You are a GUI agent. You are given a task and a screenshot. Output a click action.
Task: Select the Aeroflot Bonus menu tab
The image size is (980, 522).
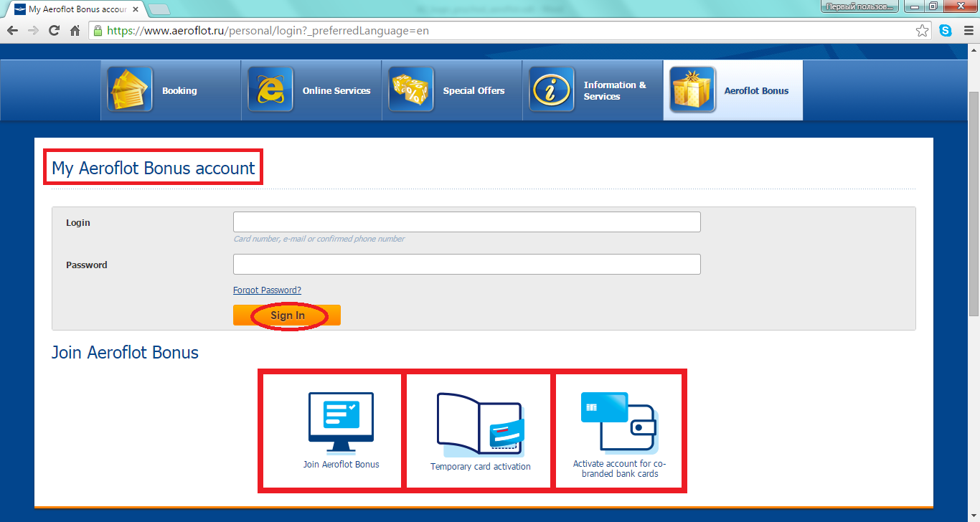click(733, 90)
